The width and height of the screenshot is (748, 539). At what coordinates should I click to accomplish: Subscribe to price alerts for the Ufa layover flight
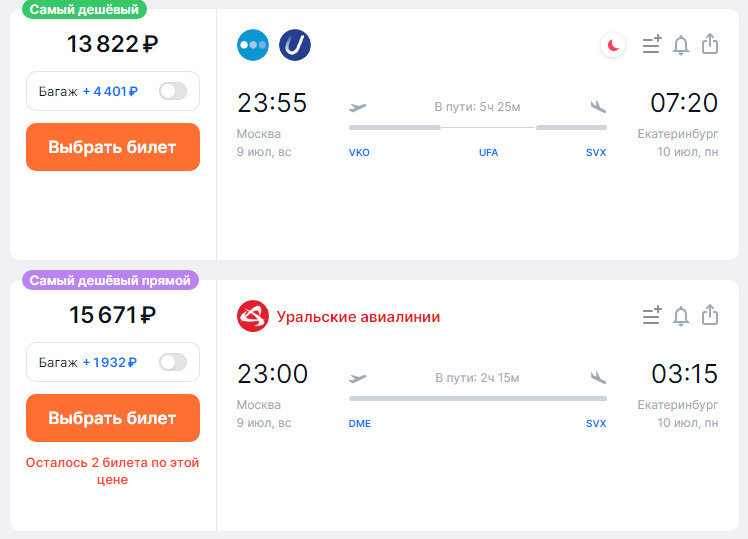[681, 45]
